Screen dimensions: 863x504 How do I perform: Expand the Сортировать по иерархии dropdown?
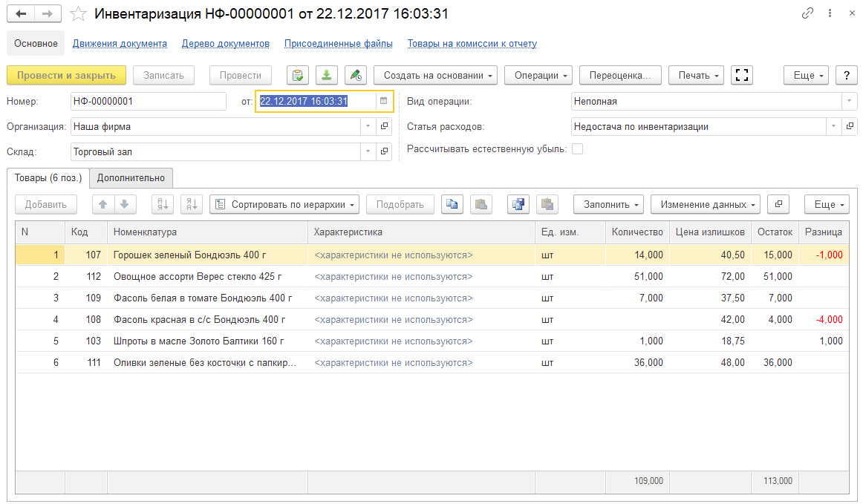(x=284, y=204)
